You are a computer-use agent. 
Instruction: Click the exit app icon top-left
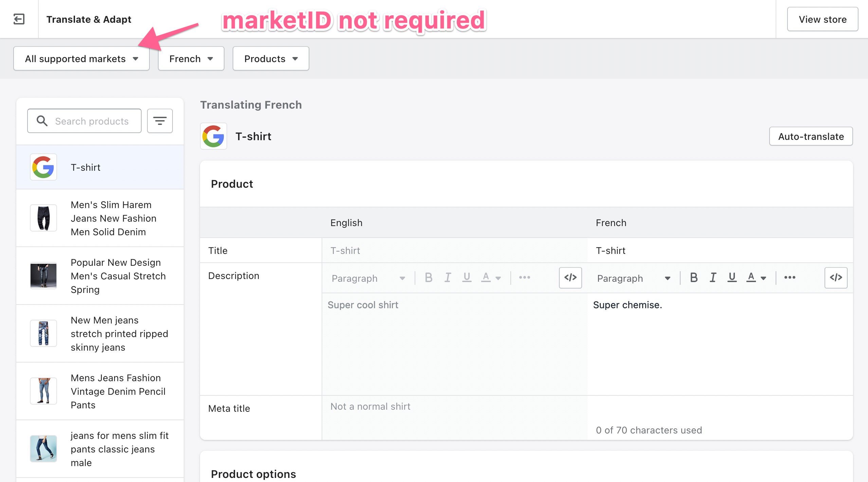[19, 19]
